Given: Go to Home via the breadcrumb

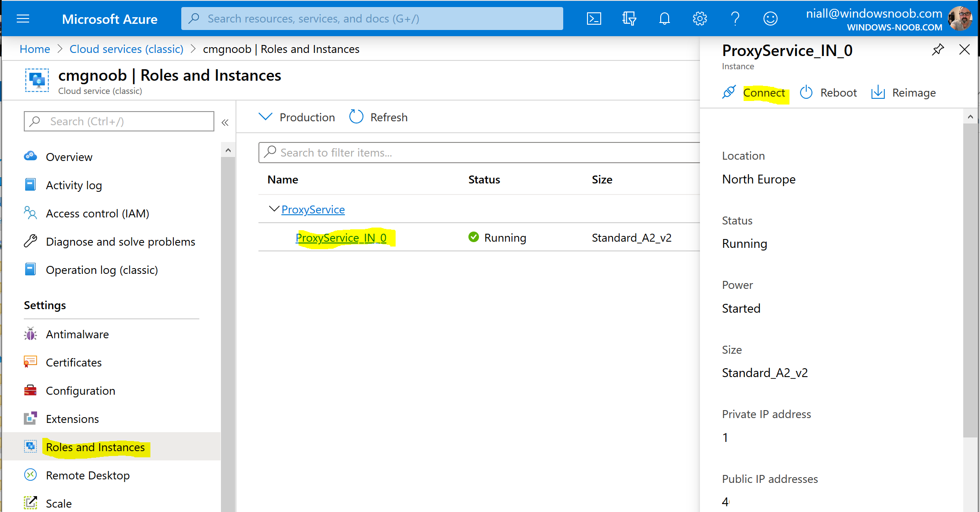Looking at the screenshot, I should pos(35,49).
